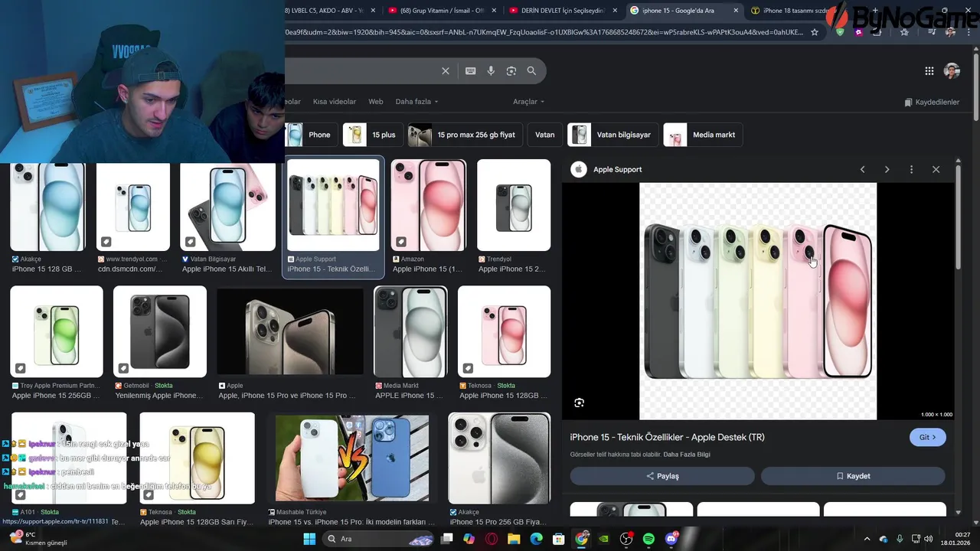This screenshot has height=551, width=980.
Task: Click the 'Kaydet' save button
Action: (853, 476)
